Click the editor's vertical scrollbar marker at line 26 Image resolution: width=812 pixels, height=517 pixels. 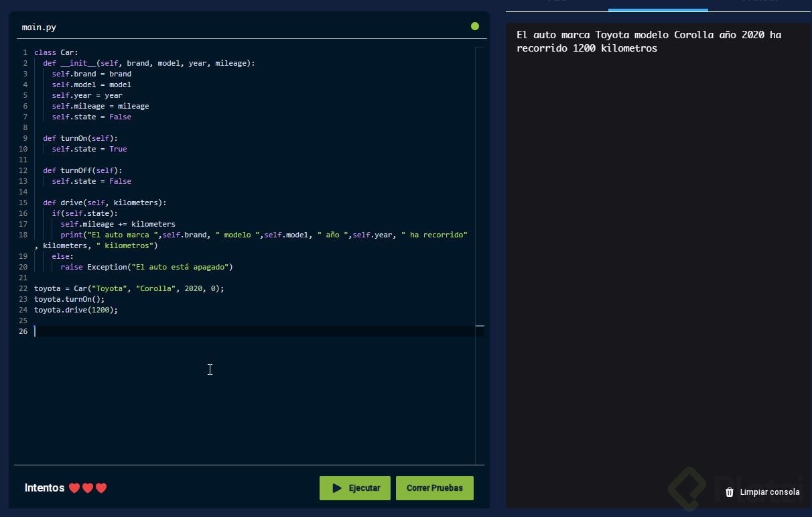480,326
